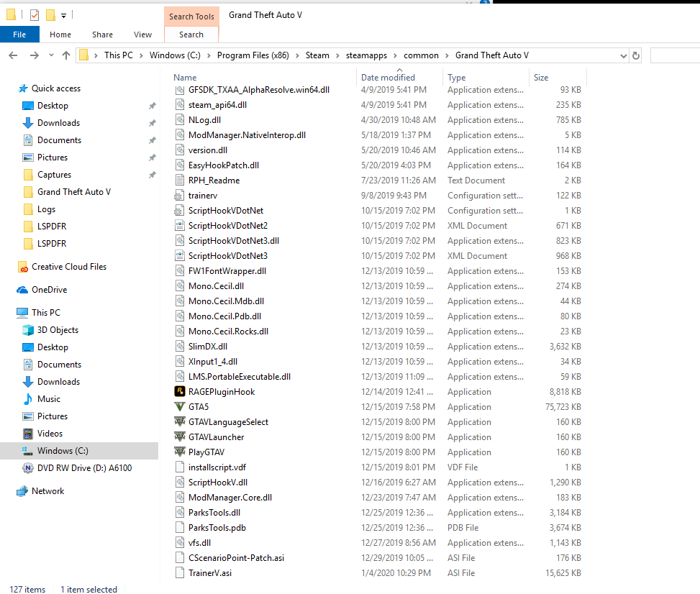
Task: Click the GTAVLanguageSelect application icon
Action: 179,421
